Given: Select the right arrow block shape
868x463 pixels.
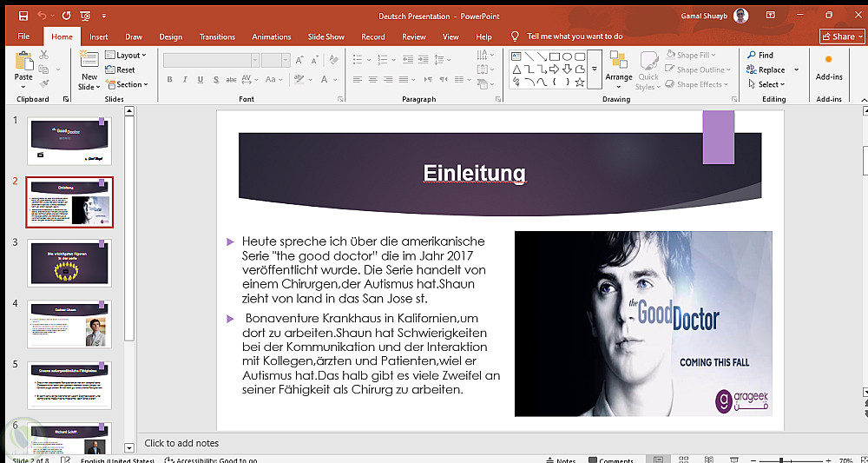Looking at the screenshot, I should point(554,69).
